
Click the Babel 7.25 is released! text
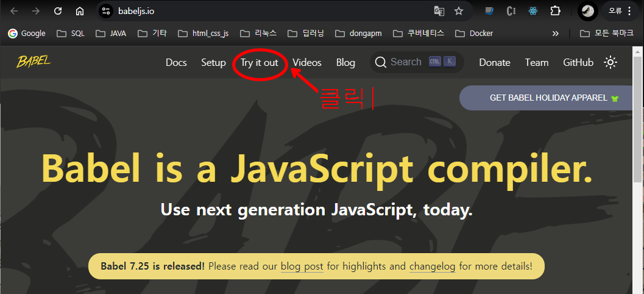pos(152,266)
